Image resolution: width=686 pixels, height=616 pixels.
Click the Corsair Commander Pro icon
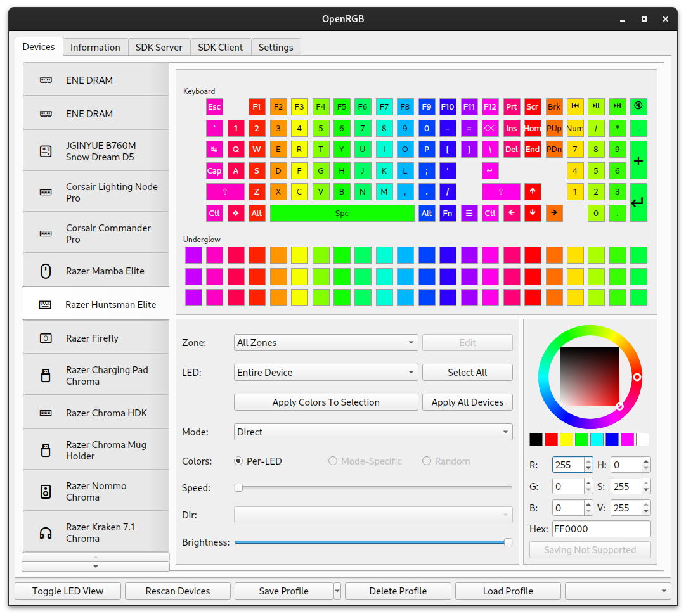point(44,233)
